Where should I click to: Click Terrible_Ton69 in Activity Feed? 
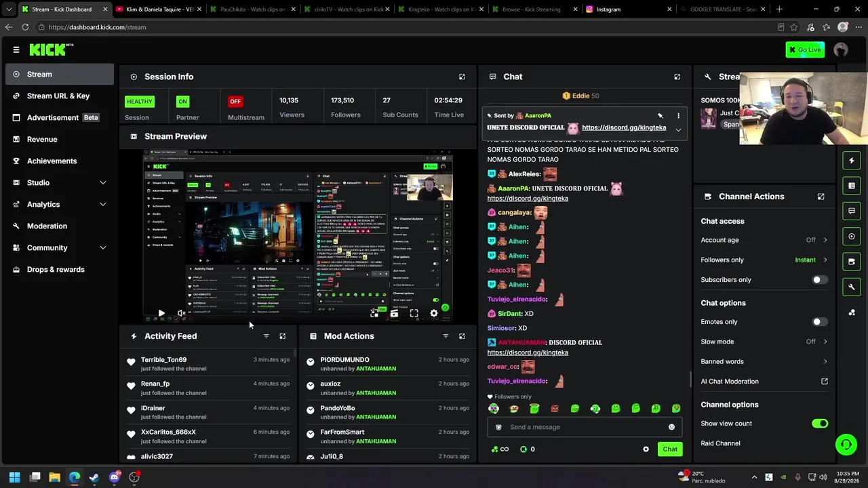pos(163,360)
